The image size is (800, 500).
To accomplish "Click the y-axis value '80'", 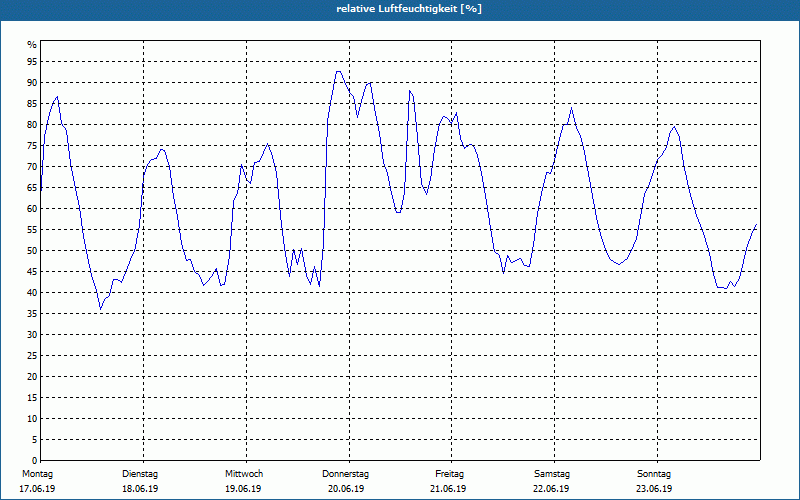I will tap(32, 124).
